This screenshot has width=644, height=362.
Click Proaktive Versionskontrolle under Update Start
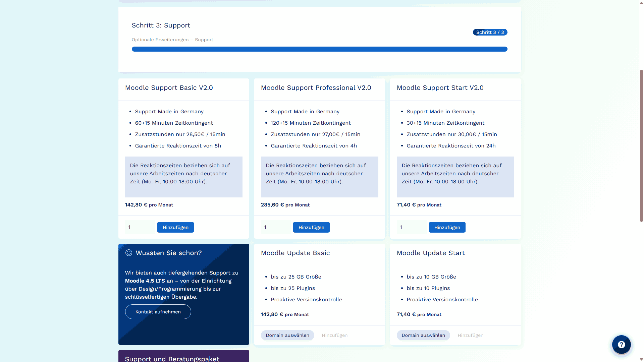tap(442, 300)
